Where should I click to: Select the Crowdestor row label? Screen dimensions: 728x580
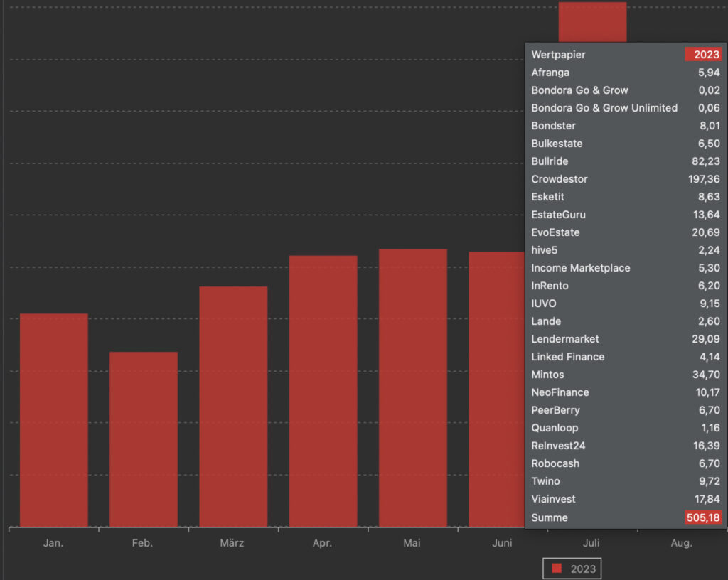(560, 179)
